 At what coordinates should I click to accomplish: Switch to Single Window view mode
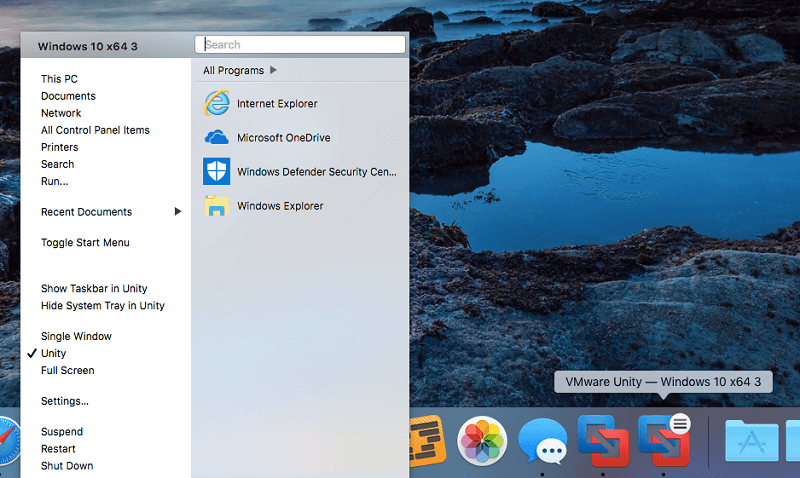(76, 337)
